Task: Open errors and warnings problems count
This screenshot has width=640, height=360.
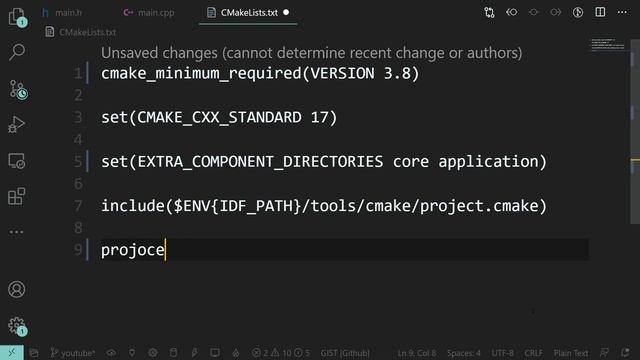Action: click(x=281, y=353)
